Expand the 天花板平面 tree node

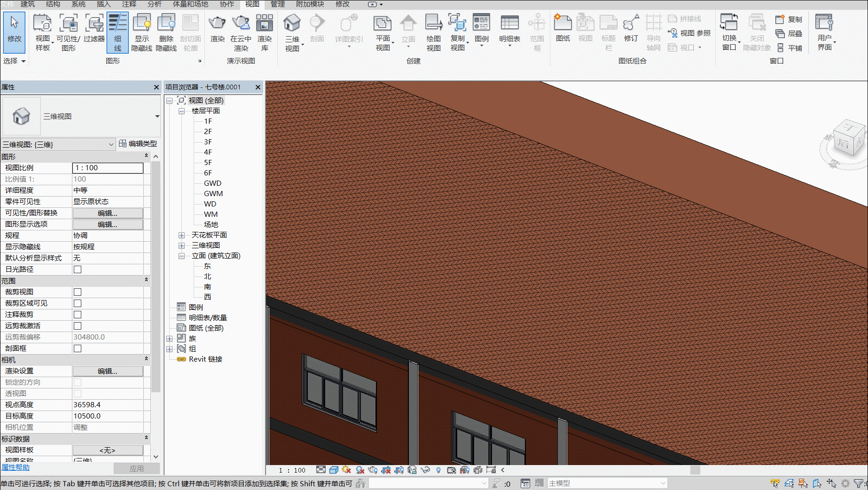tap(181, 235)
